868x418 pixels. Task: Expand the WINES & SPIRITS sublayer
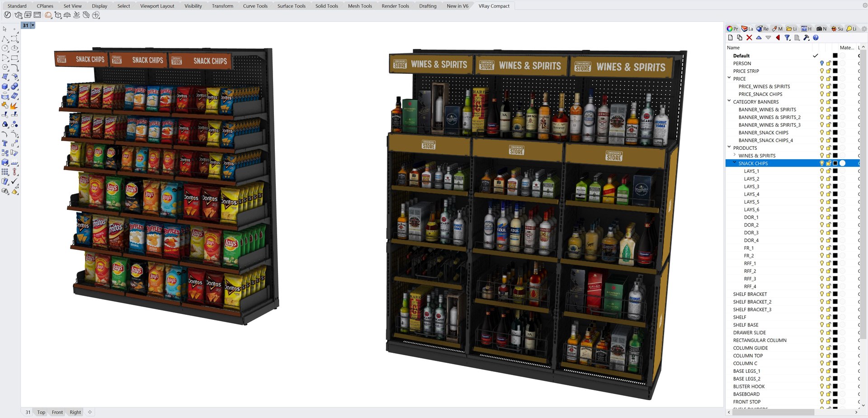coord(734,155)
